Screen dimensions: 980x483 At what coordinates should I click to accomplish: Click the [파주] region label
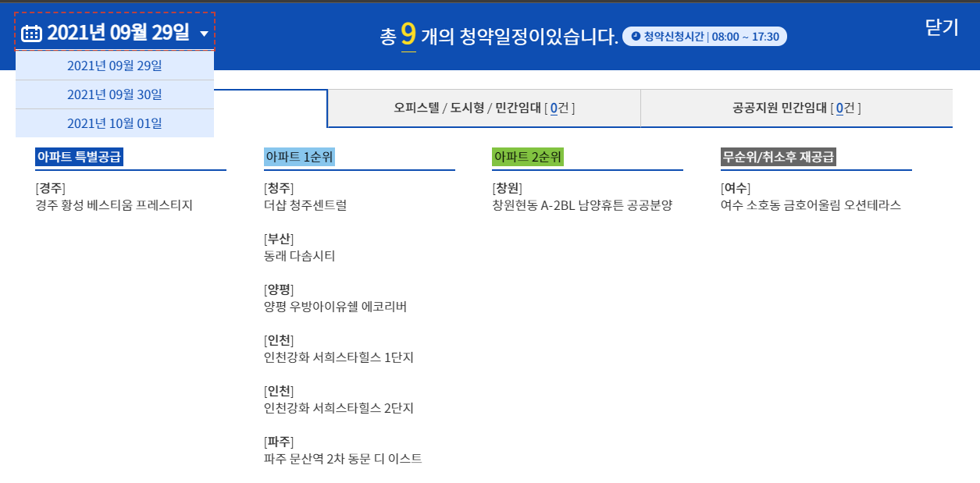[x=279, y=442]
